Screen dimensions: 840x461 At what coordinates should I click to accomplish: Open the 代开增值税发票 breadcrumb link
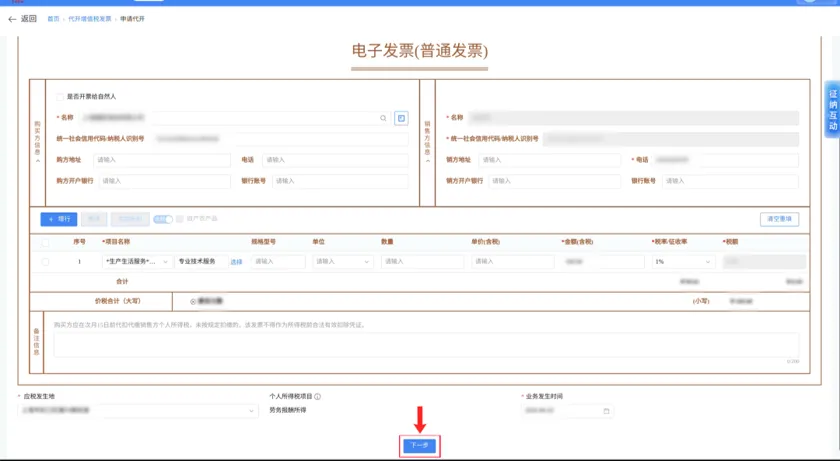pyautogui.click(x=89, y=19)
